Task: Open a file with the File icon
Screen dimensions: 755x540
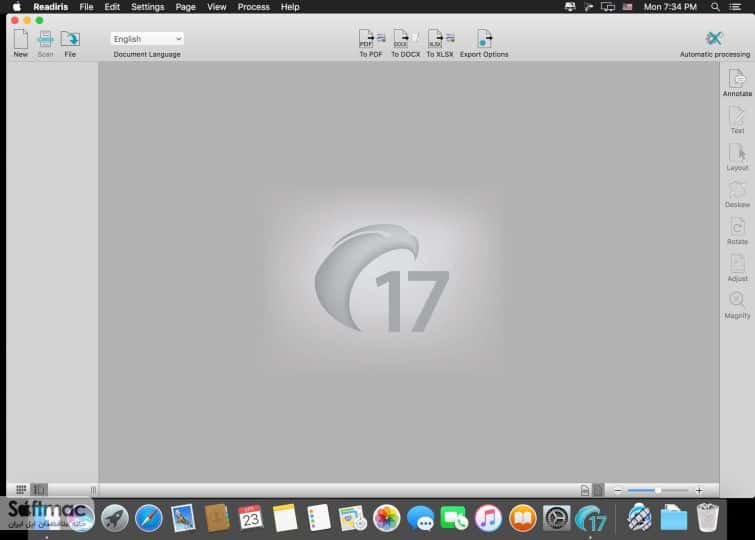Action: click(70, 39)
